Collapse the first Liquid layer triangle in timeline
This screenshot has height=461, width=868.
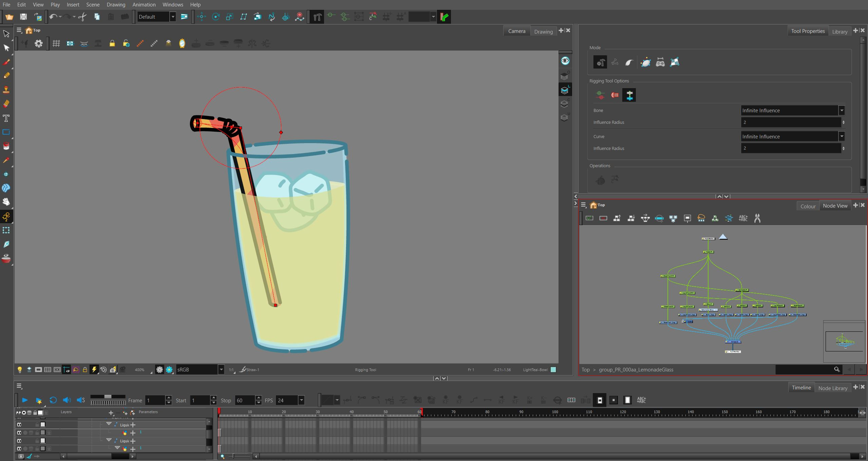(x=109, y=424)
